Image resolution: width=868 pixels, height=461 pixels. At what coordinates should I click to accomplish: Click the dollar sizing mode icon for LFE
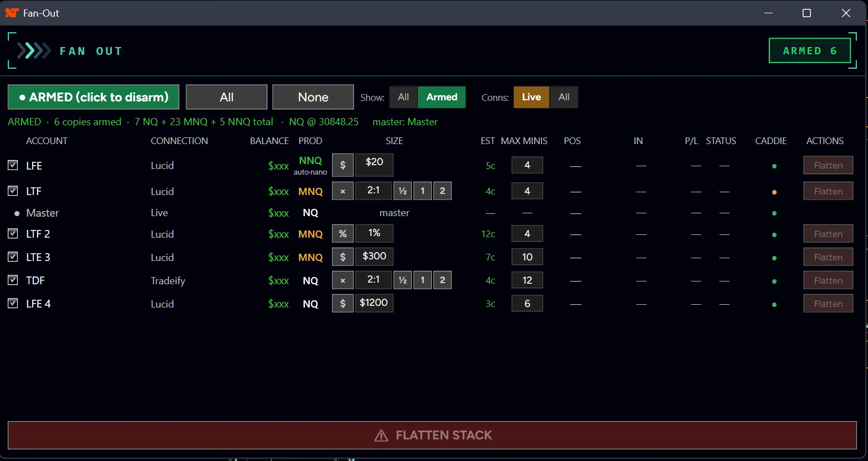point(343,165)
